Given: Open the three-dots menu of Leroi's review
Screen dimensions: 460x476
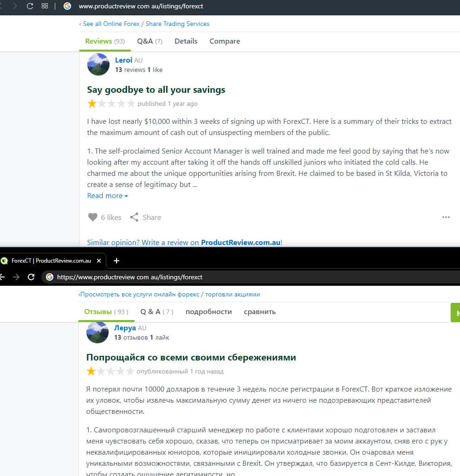Looking at the screenshot, I should 446,217.
